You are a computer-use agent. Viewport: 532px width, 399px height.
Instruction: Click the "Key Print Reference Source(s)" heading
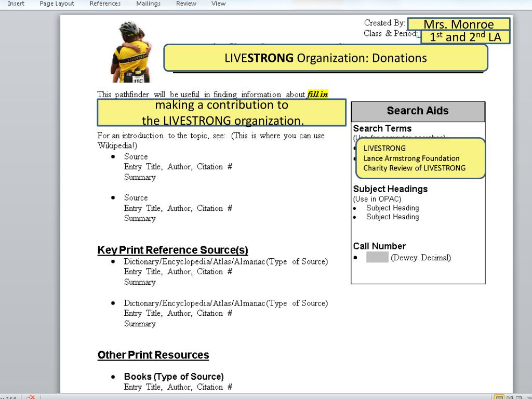172,250
